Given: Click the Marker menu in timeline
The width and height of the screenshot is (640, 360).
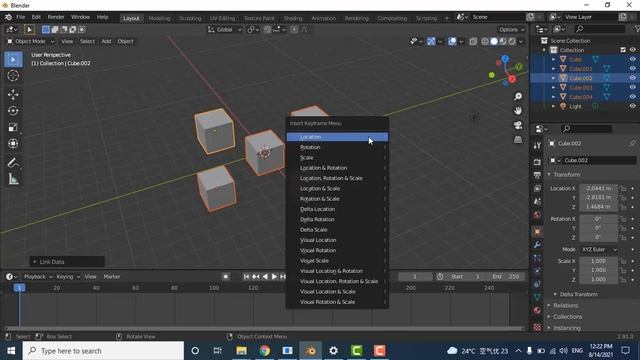Looking at the screenshot, I should point(111,276).
